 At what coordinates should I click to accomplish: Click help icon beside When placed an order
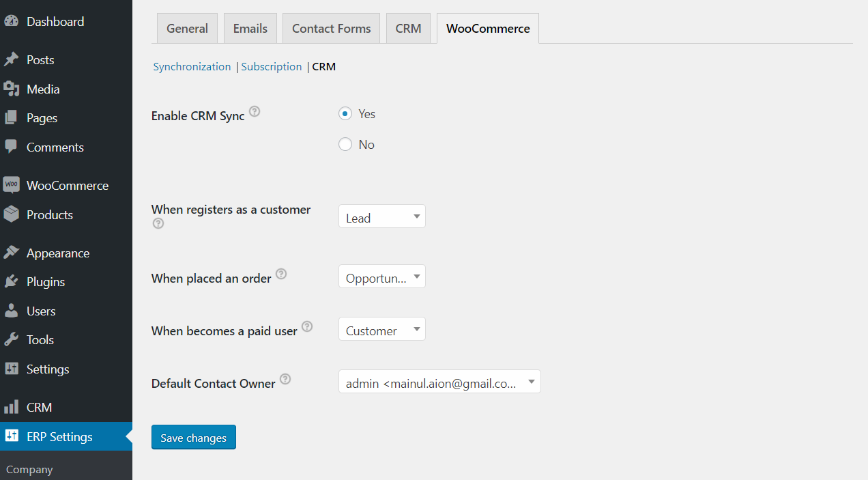[281, 274]
